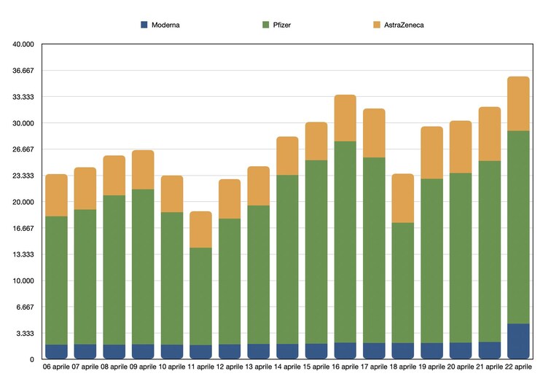The height and width of the screenshot is (392, 559).
Task: Click the Pfizer segment of the 11 aprile bar
Action: tap(200, 296)
